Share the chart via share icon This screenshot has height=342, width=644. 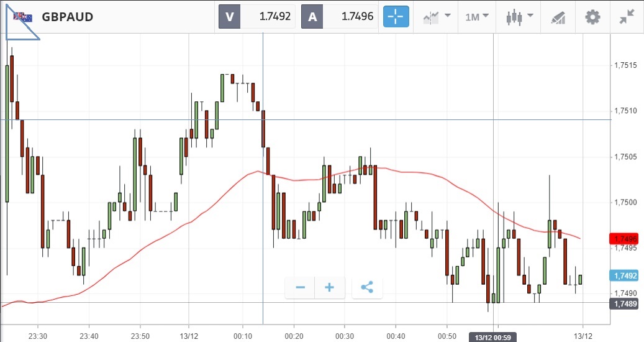coord(367,287)
